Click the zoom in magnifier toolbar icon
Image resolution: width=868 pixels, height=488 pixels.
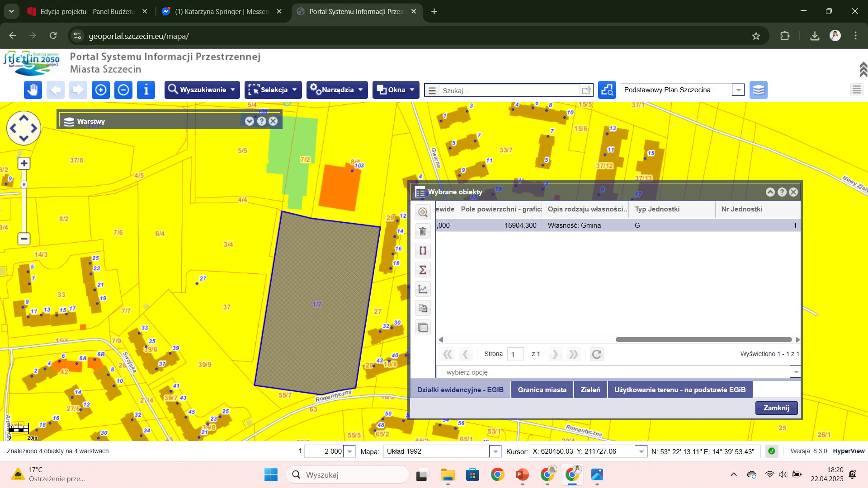pyautogui.click(x=100, y=90)
